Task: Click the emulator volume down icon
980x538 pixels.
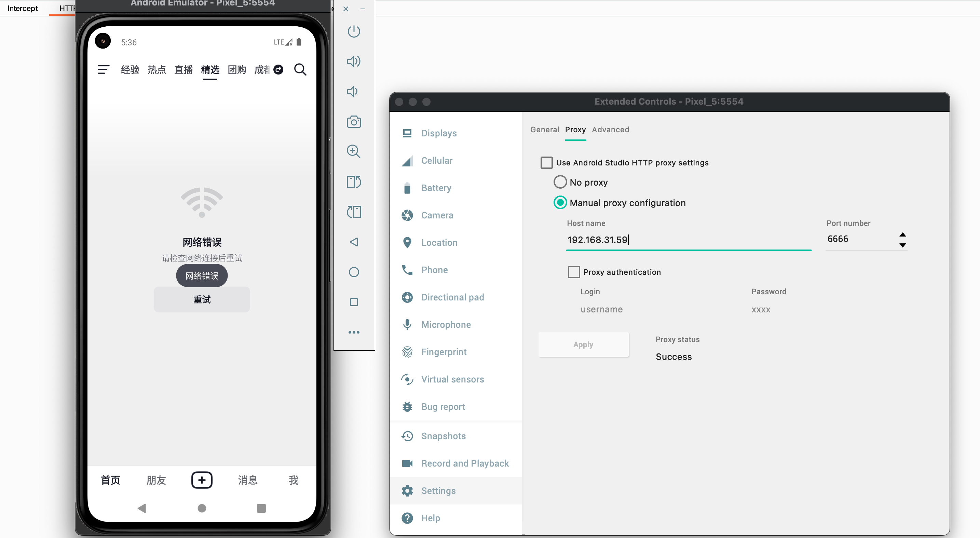Action: [x=352, y=91]
